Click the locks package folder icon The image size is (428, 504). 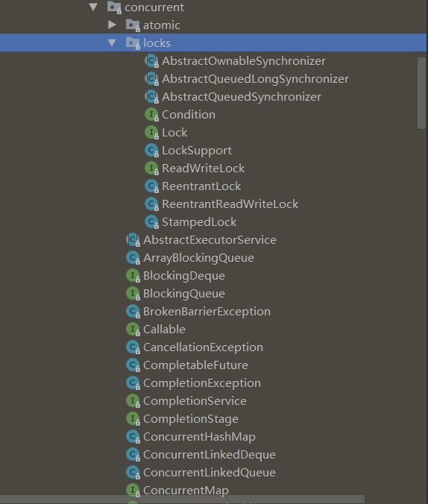point(133,42)
